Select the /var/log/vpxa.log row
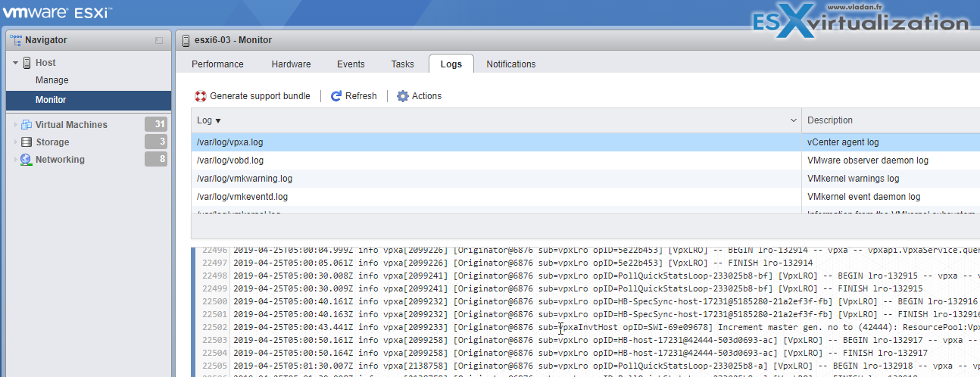This screenshot has height=377, width=980. click(x=585, y=142)
